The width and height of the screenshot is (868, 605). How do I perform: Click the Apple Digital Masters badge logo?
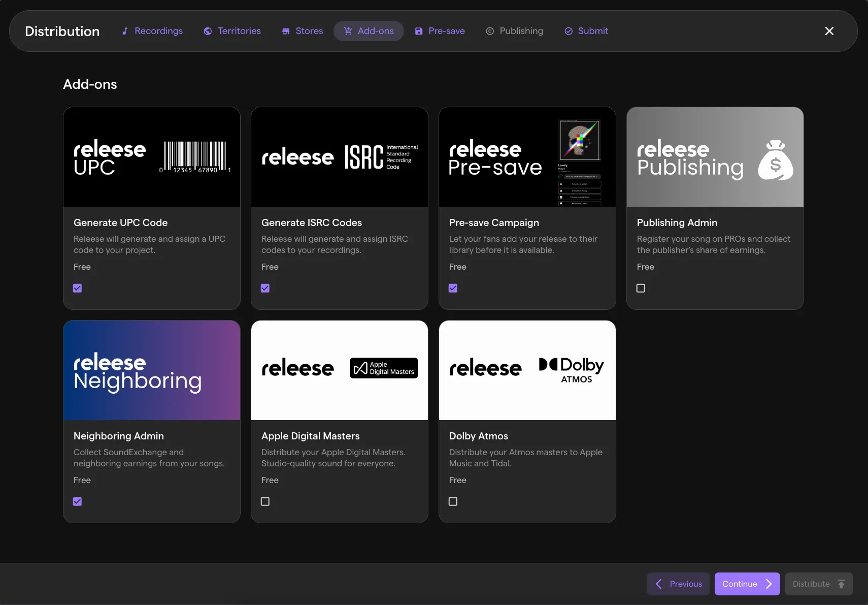[x=384, y=368]
